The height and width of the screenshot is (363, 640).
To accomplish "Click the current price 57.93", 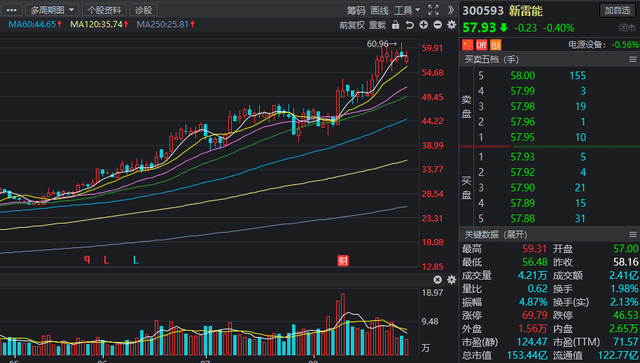I will (479, 28).
